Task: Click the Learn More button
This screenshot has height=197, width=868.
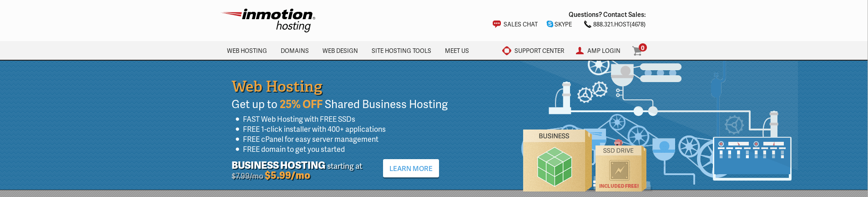Action: 411,168
